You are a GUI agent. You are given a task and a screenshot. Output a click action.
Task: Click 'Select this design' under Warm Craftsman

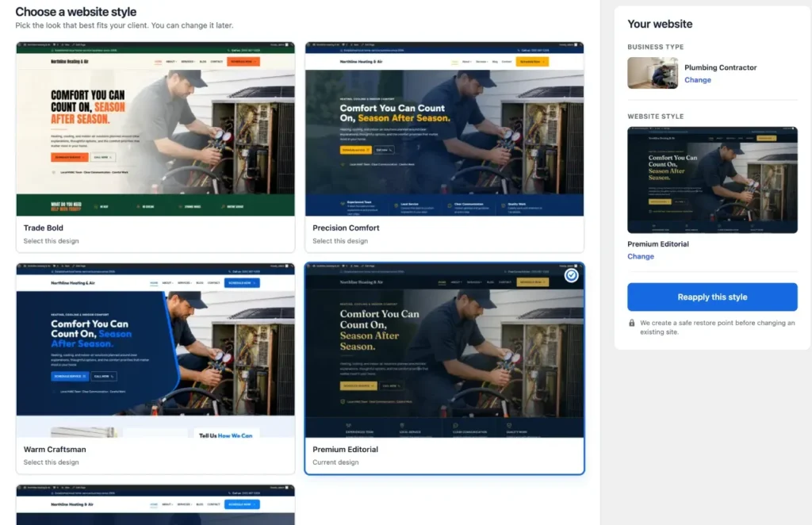point(52,462)
